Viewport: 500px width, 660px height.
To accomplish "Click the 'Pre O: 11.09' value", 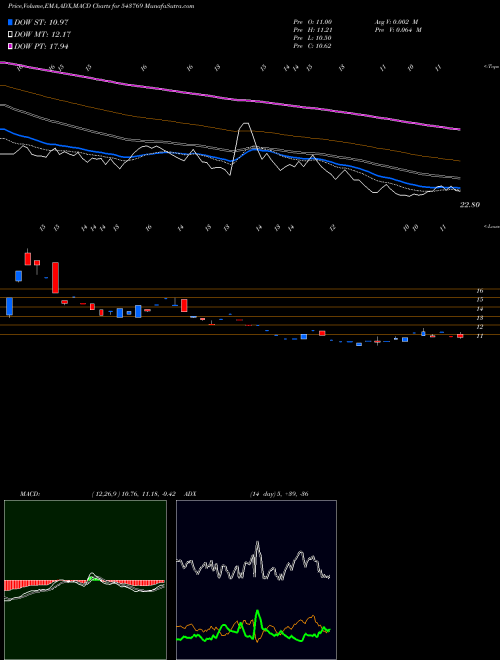I will [312, 22].
